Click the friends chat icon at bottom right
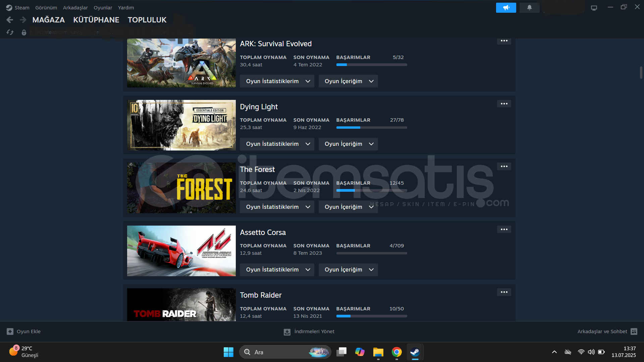The height and width of the screenshot is (362, 644). 634,331
